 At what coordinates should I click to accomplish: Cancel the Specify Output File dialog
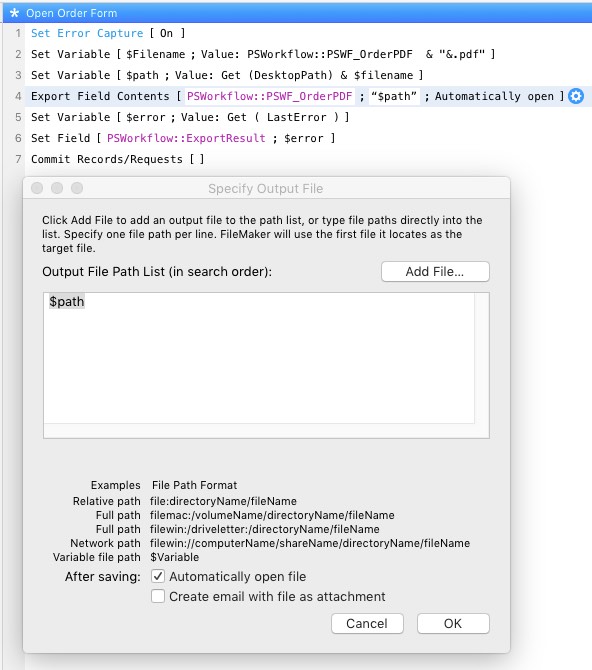[367, 623]
